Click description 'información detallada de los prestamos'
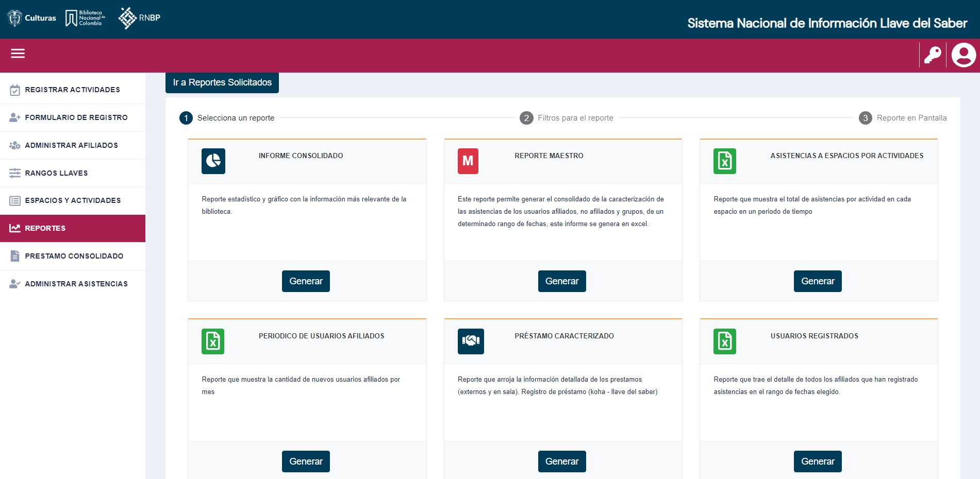 pyautogui.click(x=558, y=385)
